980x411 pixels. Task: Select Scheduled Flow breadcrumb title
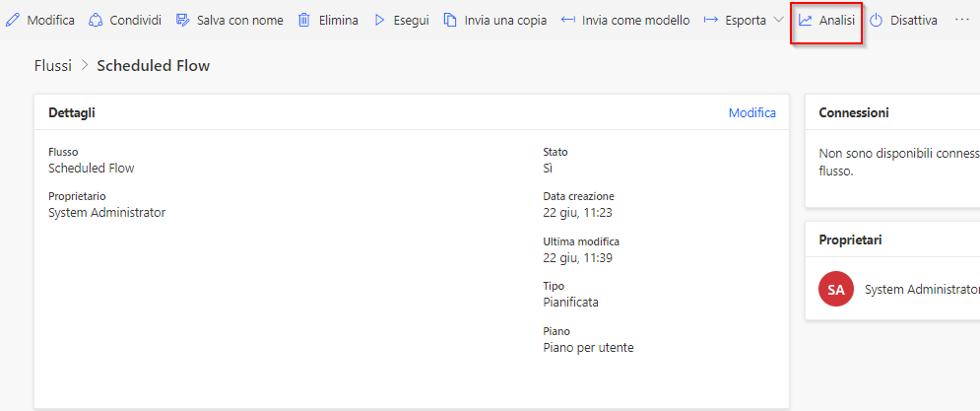[x=153, y=66]
